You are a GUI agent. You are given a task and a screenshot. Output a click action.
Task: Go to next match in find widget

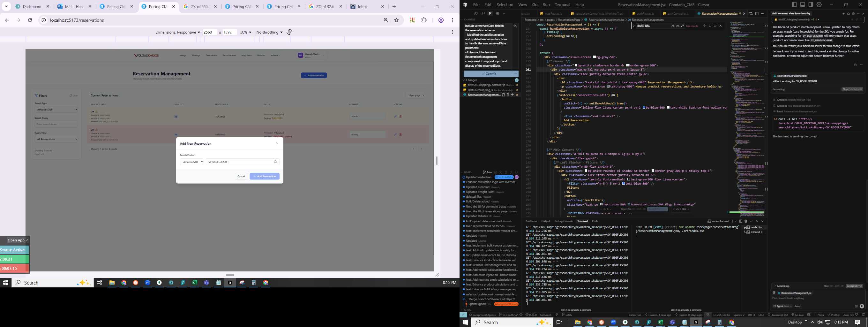[x=710, y=26]
